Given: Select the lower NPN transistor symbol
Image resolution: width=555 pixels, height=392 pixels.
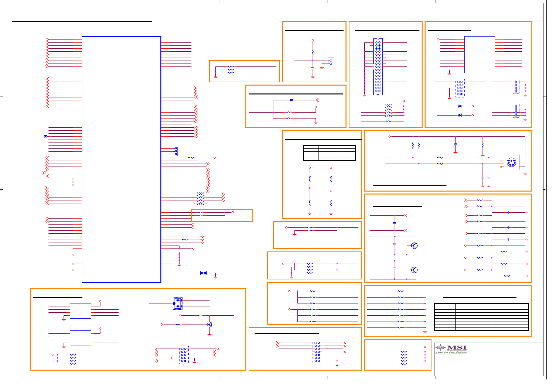Looking at the screenshot, I should pos(414,270).
